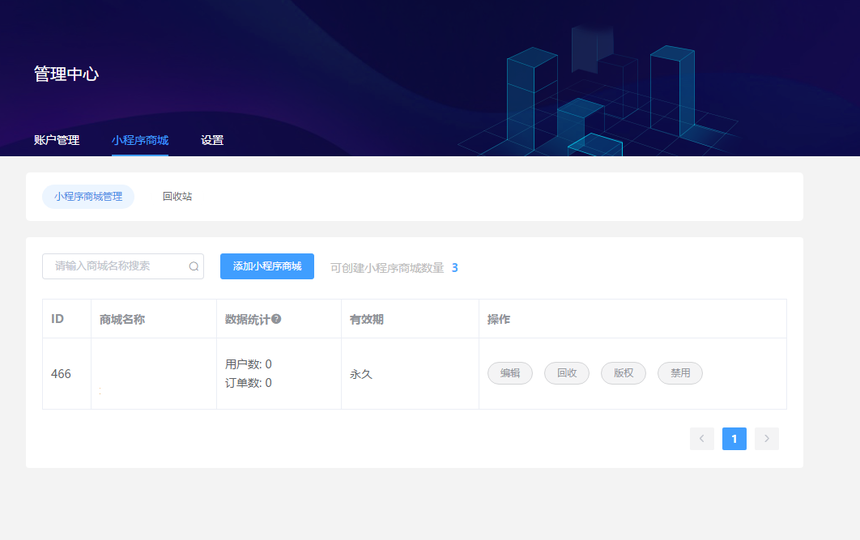Open the 账户管理 tab
The width and height of the screenshot is (860, 540).
(56, 140)
